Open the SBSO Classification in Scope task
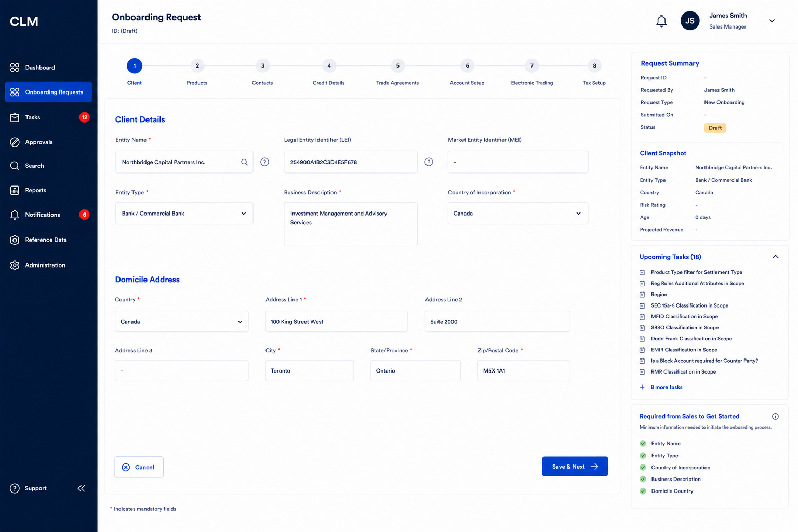The height and width of the screenshot is (532, 798). (685, 328)
